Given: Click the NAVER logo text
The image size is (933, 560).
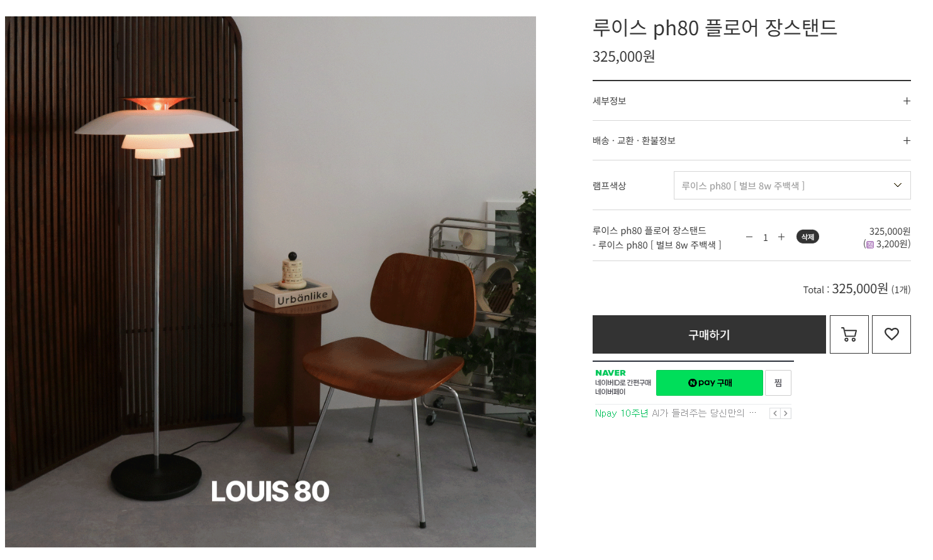Looking at the screenshot, I should tap(610, 373).
